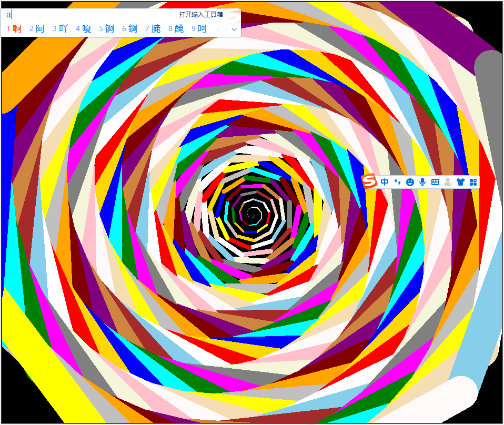Click the pinyin input field with 'a'
Viewport: 504px width, 425px height.
click(x=90, y=15)
